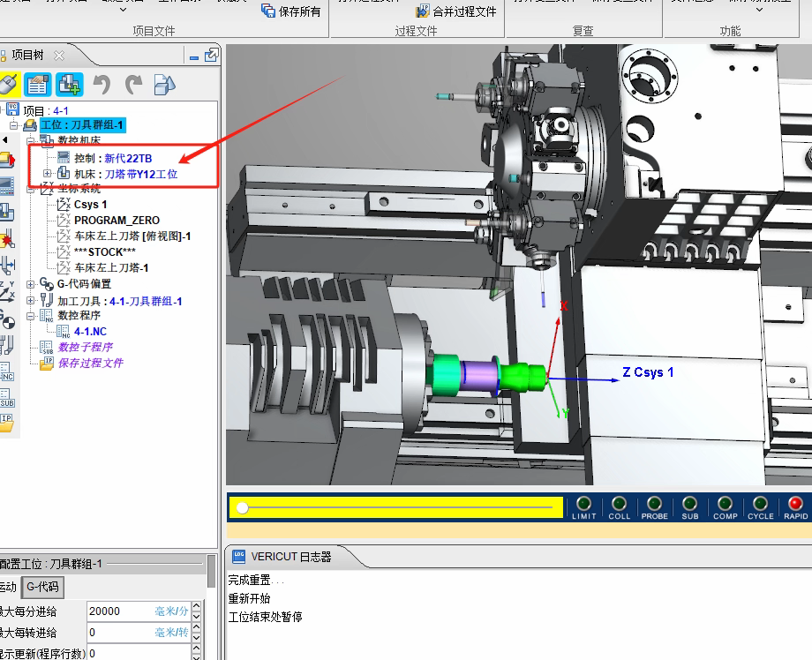This screenshot has height=660, width=812.
Task: Click the undo arrow icon
Action: (102, 85)
